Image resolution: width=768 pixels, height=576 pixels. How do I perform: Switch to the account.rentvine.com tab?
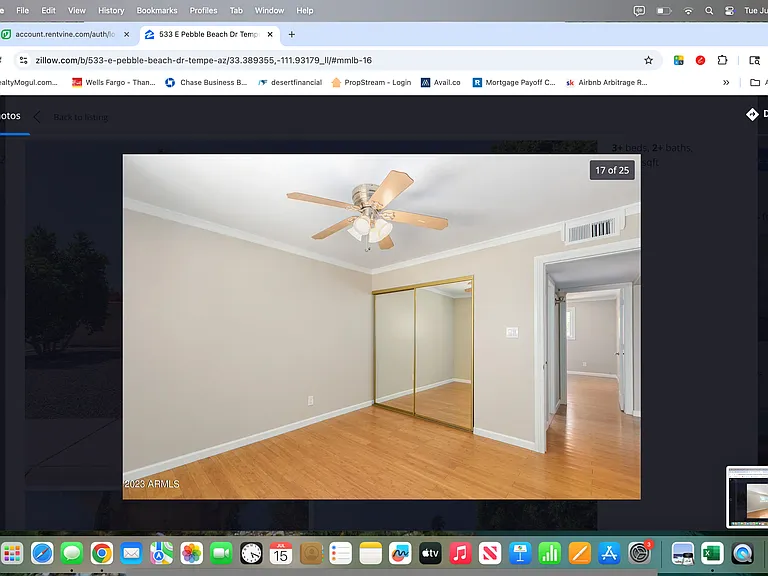coord(66,34)
